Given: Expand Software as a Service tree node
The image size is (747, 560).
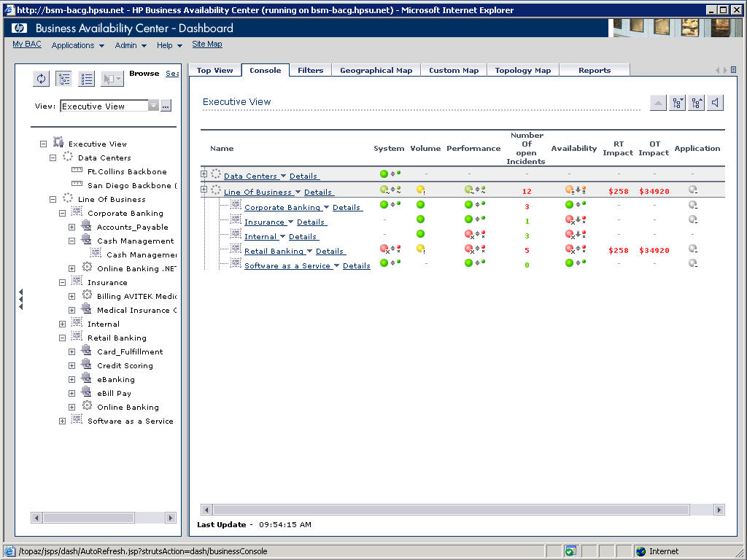Looking at the screenshot, I should point(63,421).
